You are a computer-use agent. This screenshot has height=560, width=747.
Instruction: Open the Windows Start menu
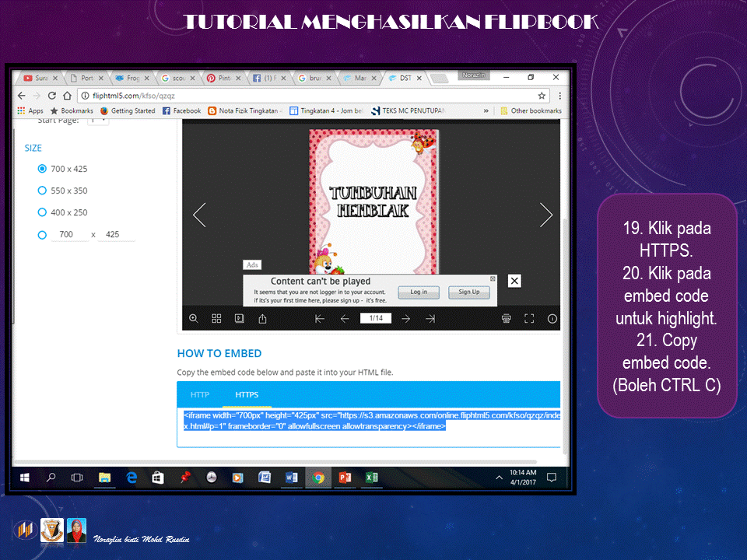click(x=25, y=478)
